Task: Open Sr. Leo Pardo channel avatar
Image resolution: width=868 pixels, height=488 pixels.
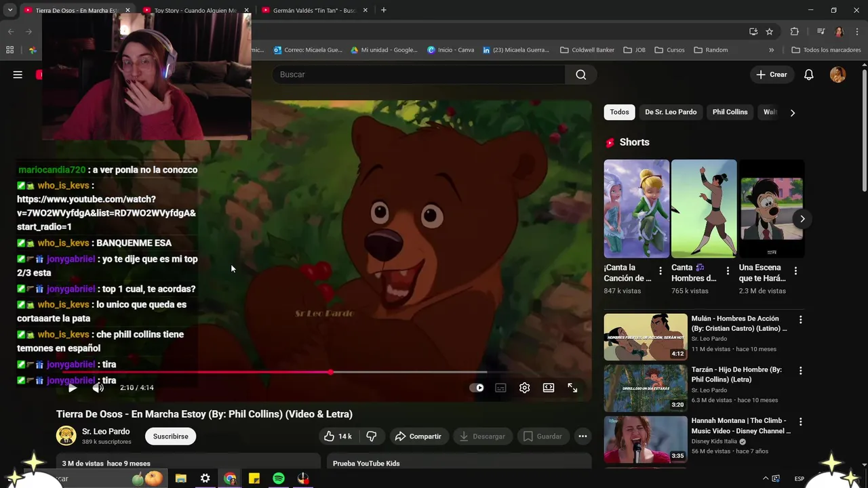Action: (66, 436)
